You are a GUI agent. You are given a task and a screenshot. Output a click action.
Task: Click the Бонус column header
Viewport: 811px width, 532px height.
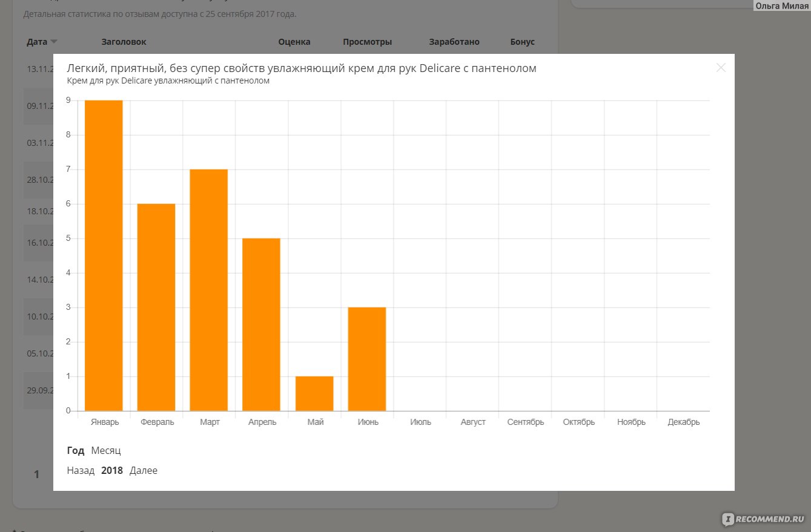523,42
